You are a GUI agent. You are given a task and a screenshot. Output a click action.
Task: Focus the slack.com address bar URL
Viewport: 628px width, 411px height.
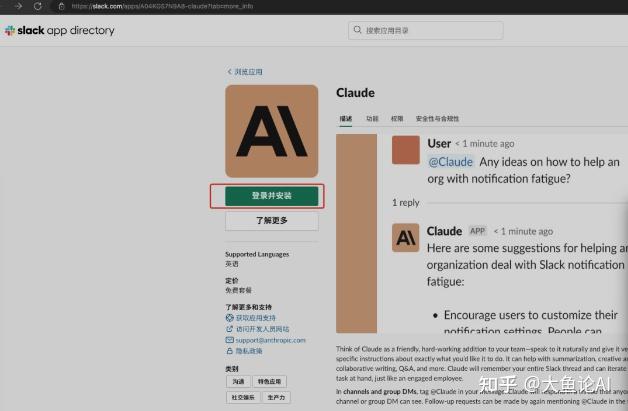pos(162,6)
